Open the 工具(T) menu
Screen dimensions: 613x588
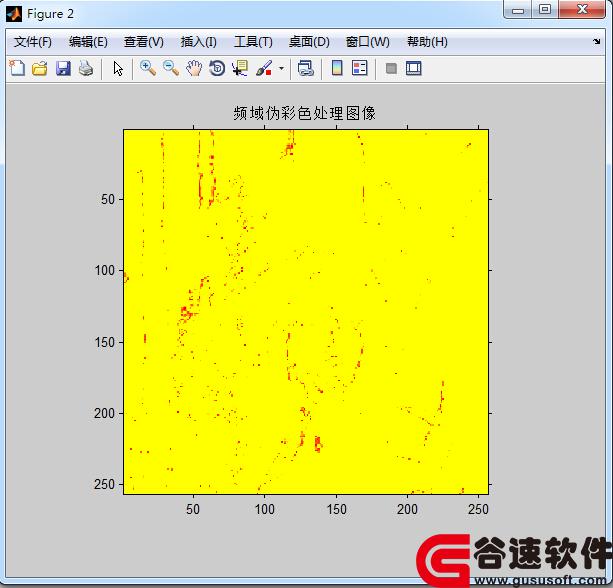[x=253, y=41]
